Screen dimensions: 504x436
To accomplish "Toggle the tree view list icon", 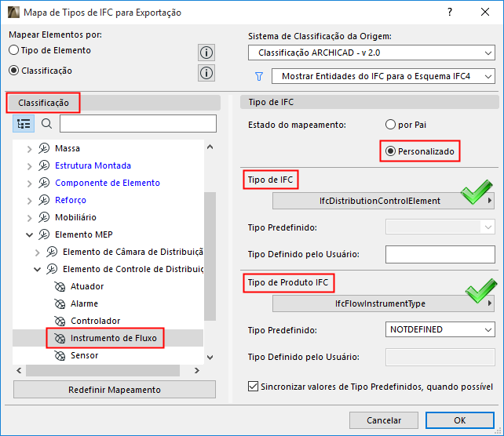I will click(24, 124).
